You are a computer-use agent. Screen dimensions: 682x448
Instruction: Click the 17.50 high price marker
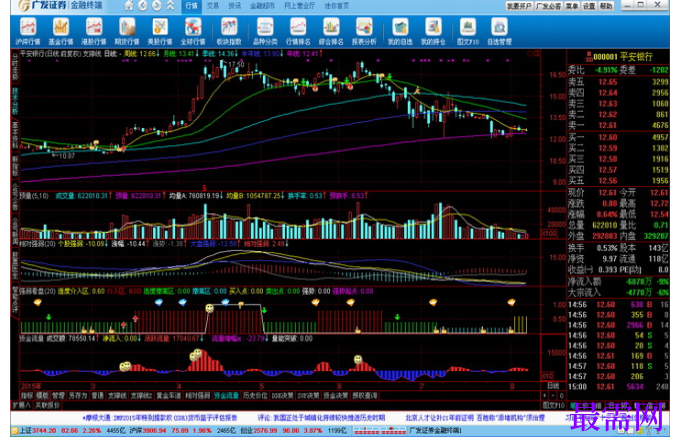coord(236,64)
